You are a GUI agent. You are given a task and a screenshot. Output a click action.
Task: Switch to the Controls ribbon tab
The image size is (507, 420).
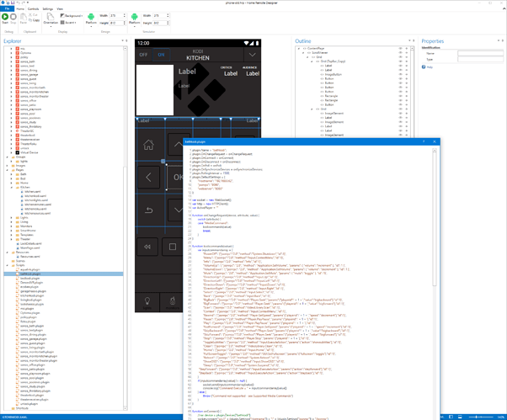pyautogui.click(x=33, y=8)
